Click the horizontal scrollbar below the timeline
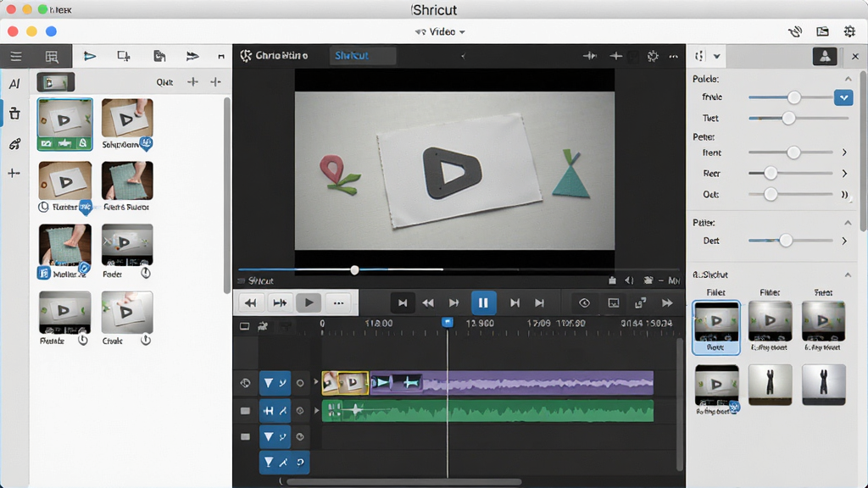The image size is (868, 488). tap(404, 482)
